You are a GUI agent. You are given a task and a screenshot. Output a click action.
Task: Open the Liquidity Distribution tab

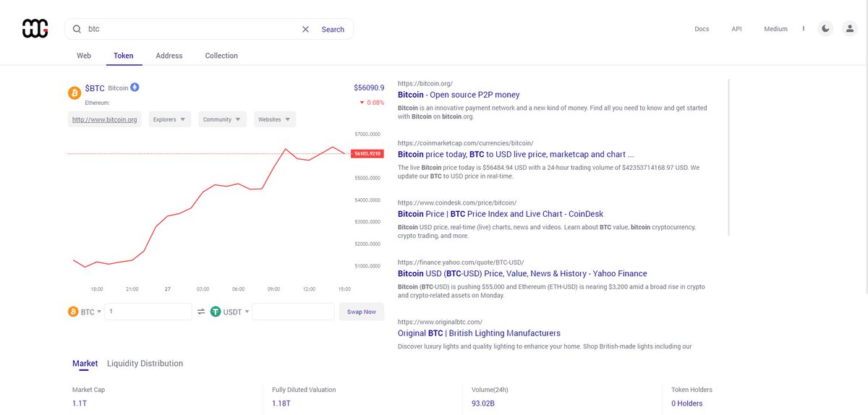(x=145, y=364)
